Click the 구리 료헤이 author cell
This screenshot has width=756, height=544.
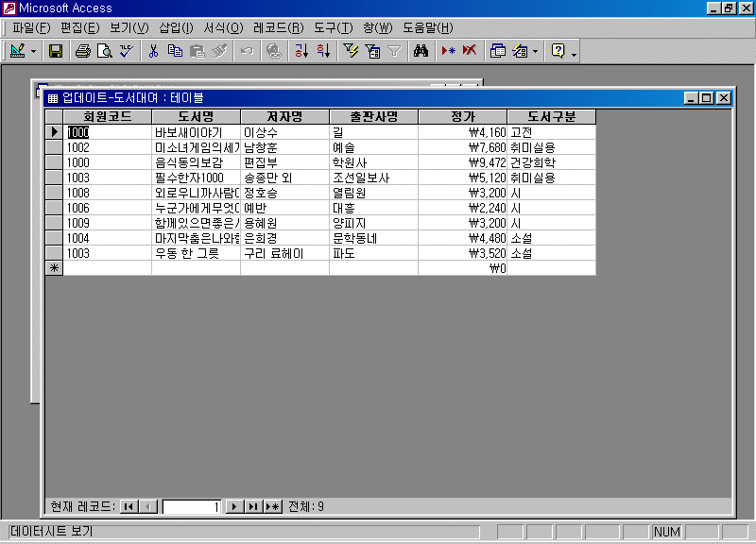pyautogui.click(x=285, y=253)
